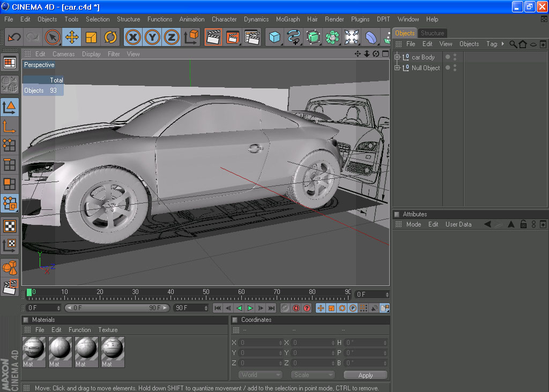Render the active view
Image resolution: width=549 pixels, height=392 pixels.
(x=213, y=37)
